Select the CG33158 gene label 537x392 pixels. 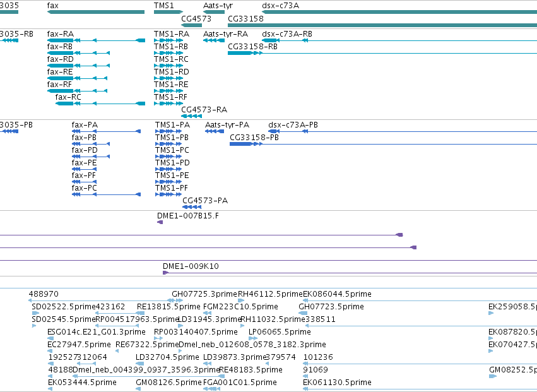[x=245, y=18]
